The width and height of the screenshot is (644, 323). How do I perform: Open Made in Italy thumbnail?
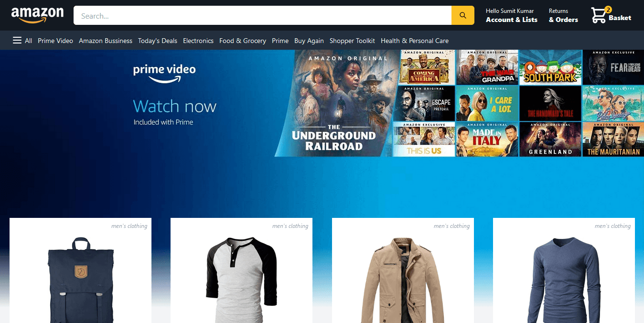pos(487,139)
